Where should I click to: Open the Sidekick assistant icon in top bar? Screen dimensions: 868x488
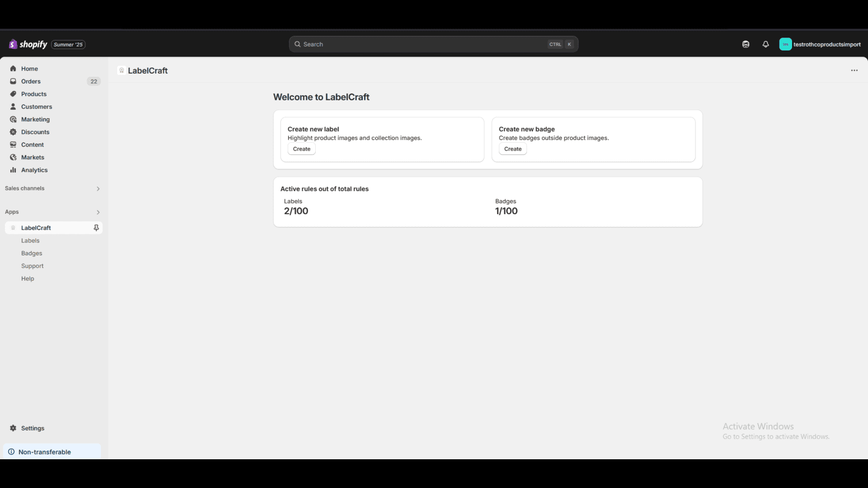click(746, 44)
